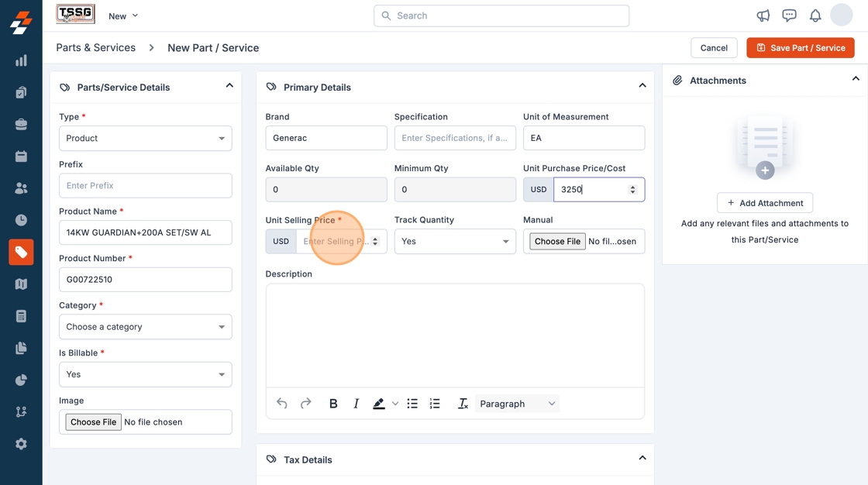Undo last description edit
Screen dimensions: 868x485
282,404
